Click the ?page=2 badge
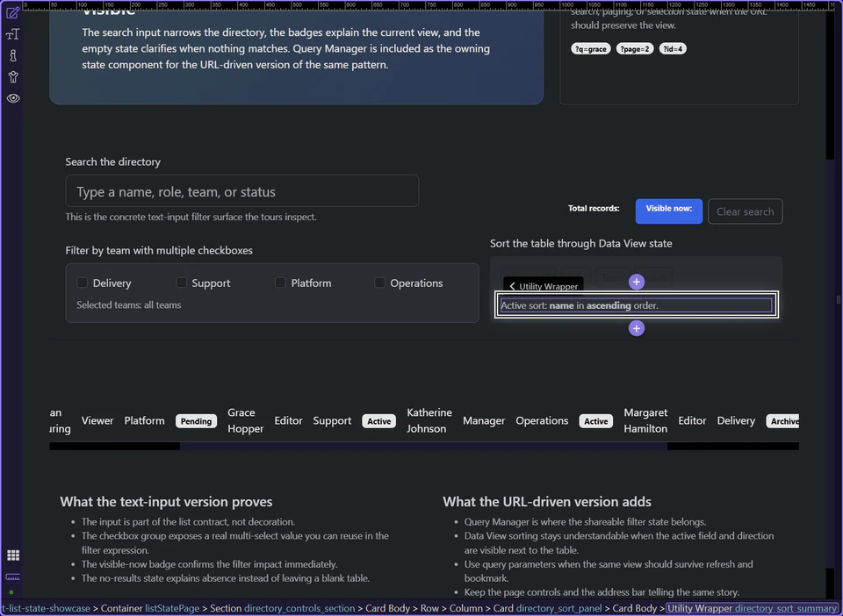Screen dimensions: 843x616 coord(634,49)
